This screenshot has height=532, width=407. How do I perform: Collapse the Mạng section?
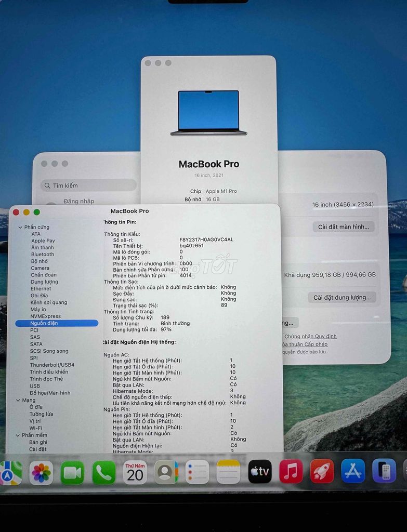[18, 401]
